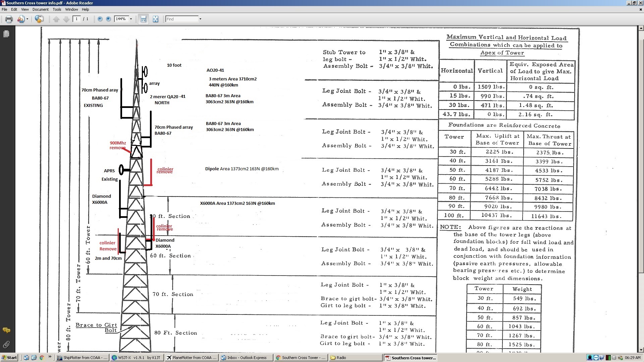Expand the Find options dropdown arrow

200,19
